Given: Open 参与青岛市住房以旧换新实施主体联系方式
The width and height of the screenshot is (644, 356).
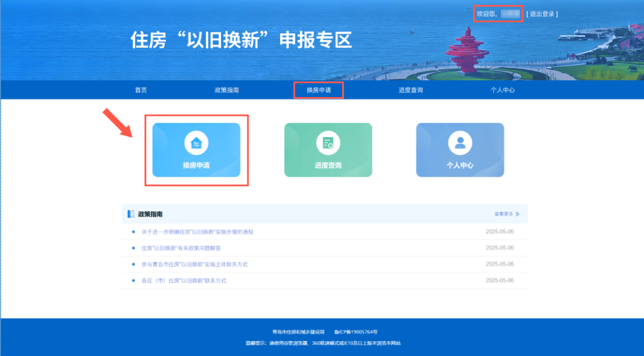Looking at the screenshot, I should (194, 264).
